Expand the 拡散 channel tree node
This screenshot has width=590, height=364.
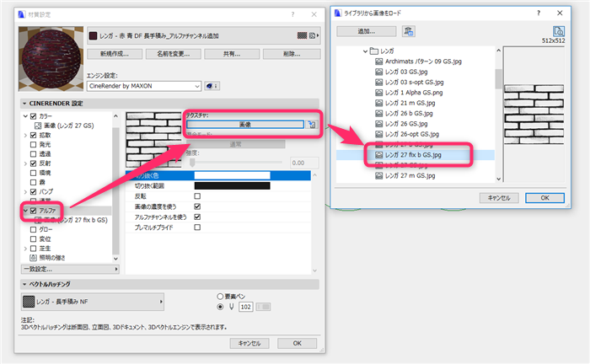point(25,135)
